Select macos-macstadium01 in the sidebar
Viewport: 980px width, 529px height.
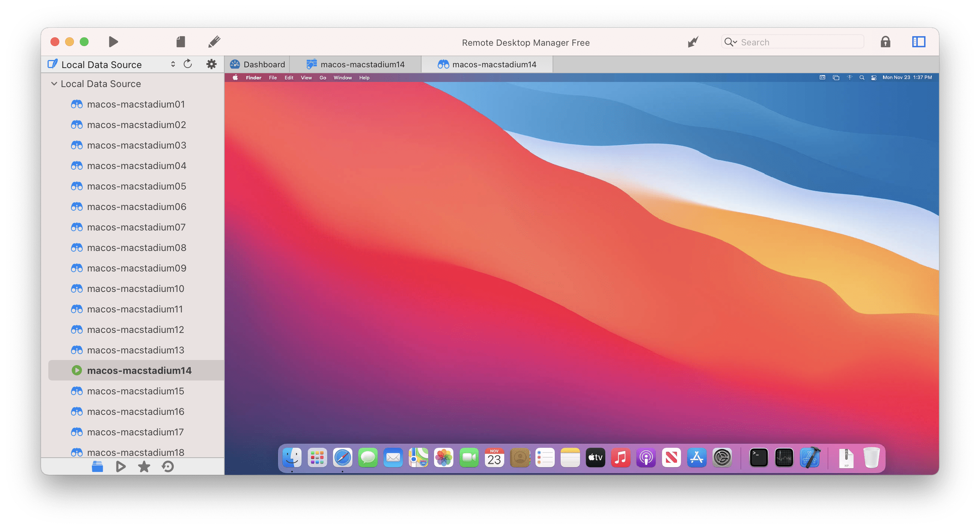(x=136, y=104)
